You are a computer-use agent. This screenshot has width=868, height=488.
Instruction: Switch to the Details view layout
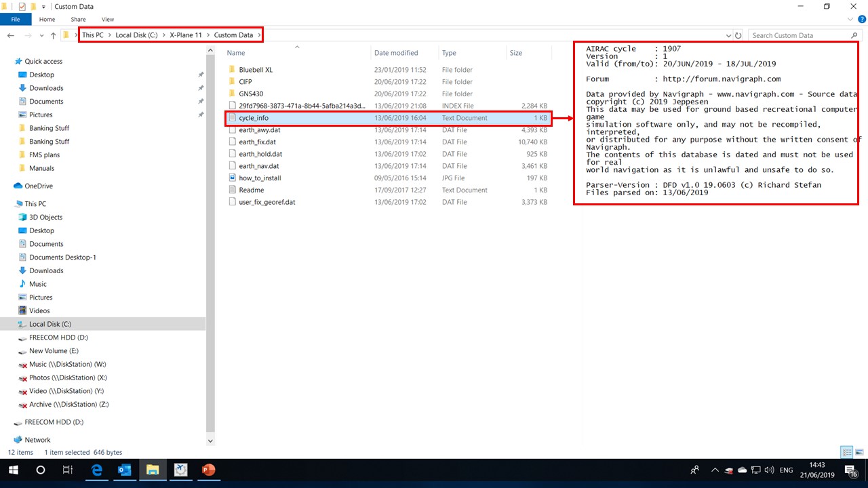pyautogui.click(x=847, y=452)
